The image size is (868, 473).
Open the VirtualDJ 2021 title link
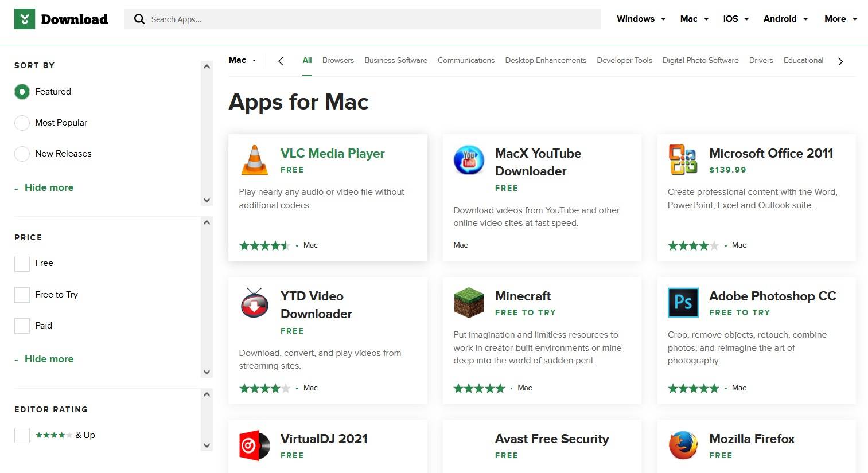coord(324,439)
